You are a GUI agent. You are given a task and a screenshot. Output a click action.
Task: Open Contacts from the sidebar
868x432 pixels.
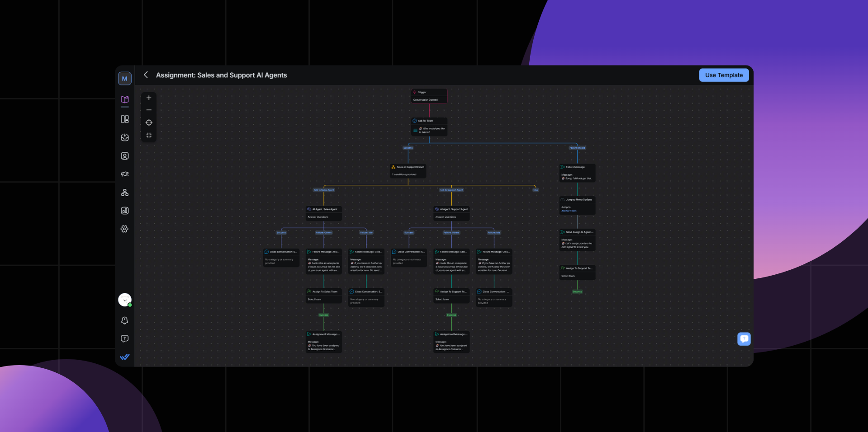coord(125,156)
